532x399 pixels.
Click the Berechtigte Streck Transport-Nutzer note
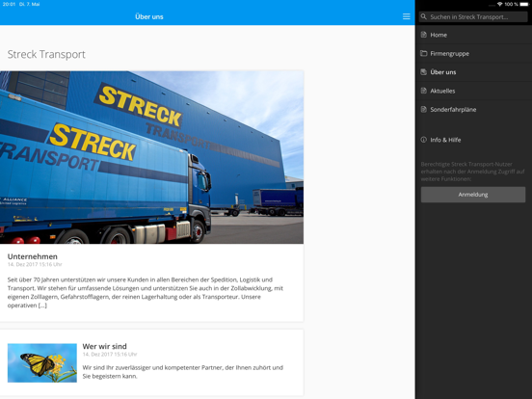(472, 172)
